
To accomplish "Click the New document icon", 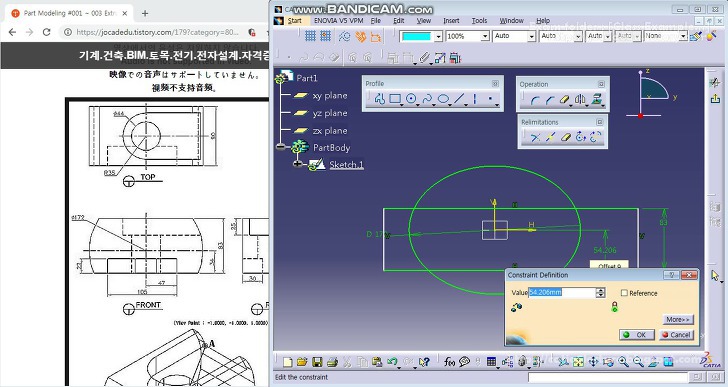I will (x=287, y=362).
